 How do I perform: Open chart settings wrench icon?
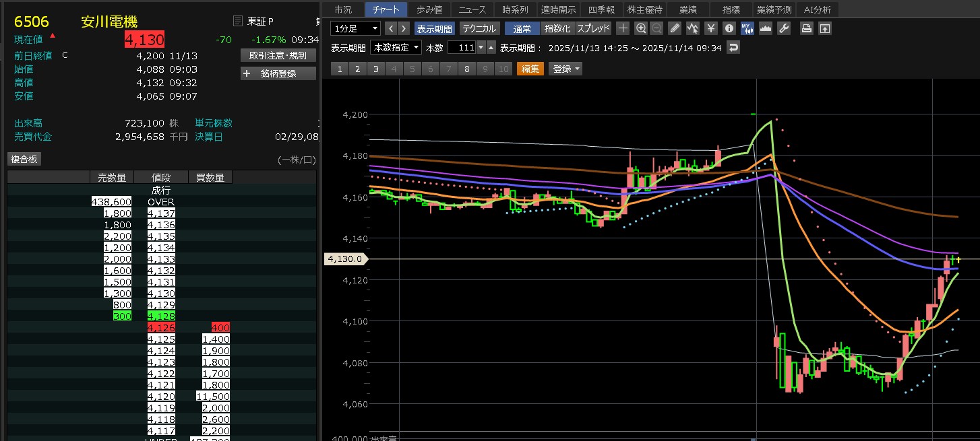[x=783, y=28]
